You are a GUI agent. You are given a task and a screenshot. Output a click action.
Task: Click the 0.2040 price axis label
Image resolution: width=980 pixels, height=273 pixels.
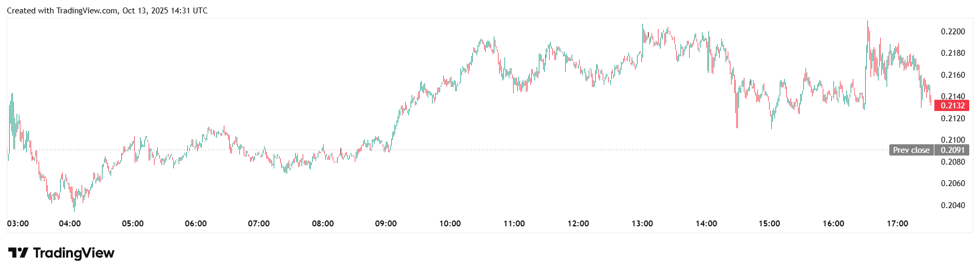(953, 205)
